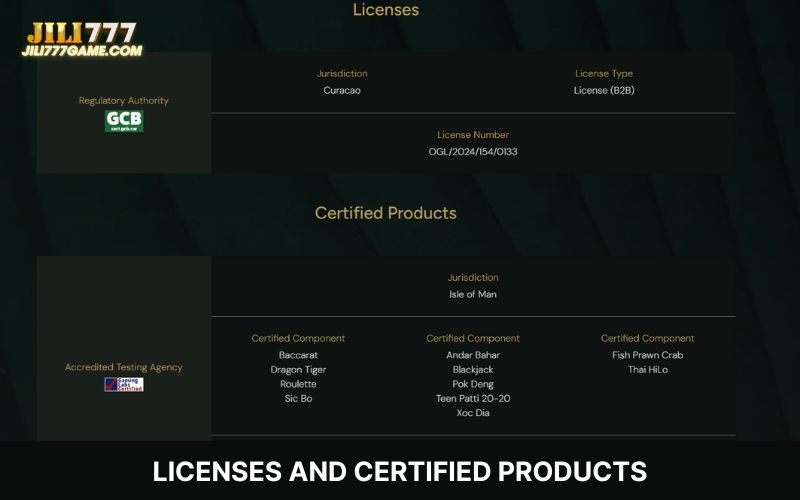Select the license number OGL/2024/154/0133
Image resolution: width=800 pixels, height=500 pixels.
[473, 152]
